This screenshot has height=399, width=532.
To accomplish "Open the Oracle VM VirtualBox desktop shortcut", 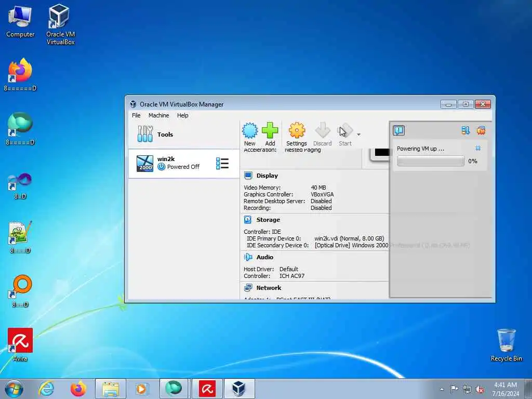I will tap(60, 24).
